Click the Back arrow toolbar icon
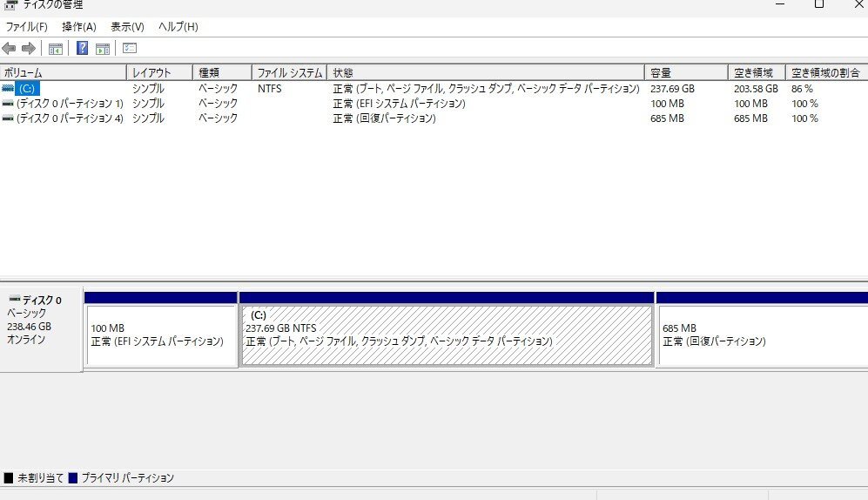Viewport: 868px width, 500px height. pos(9,48)
